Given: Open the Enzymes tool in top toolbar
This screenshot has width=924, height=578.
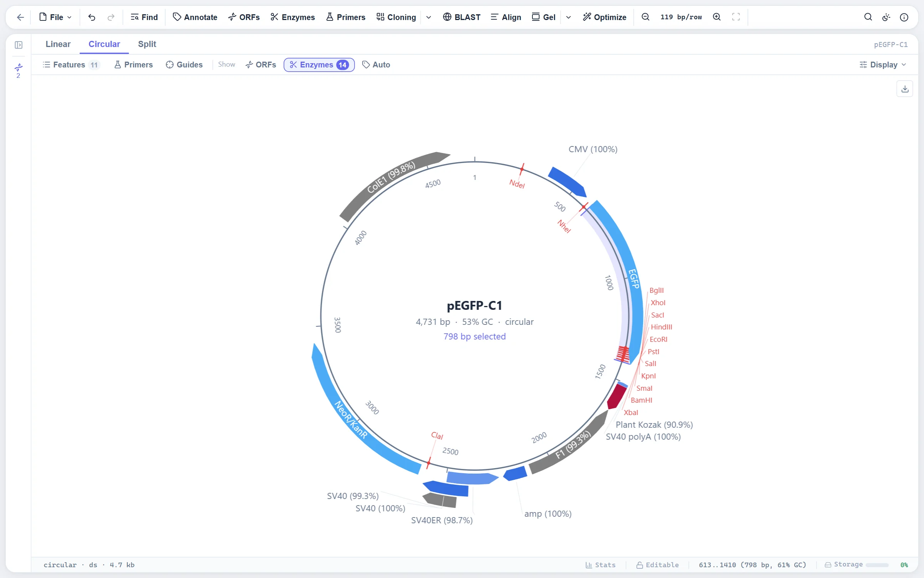Looking at the screenshot, I should coord(293,17).
